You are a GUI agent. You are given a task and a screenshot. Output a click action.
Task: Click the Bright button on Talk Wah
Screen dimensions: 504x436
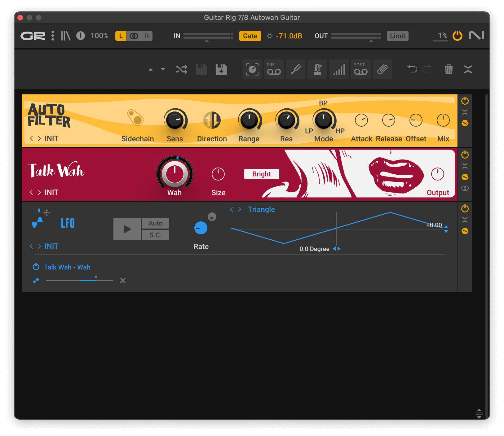point(261,174)
